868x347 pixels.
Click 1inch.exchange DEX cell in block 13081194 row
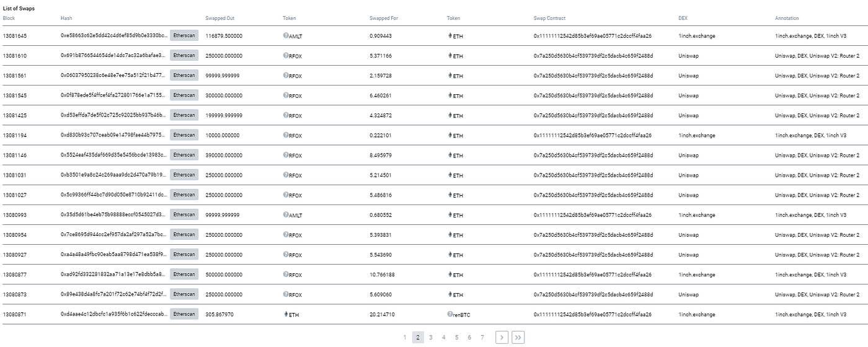click(x=697, y=135)
